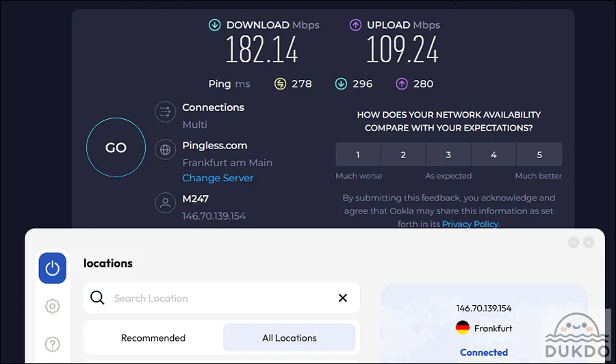Rate network availability 5, much better

tap(539, 155)
